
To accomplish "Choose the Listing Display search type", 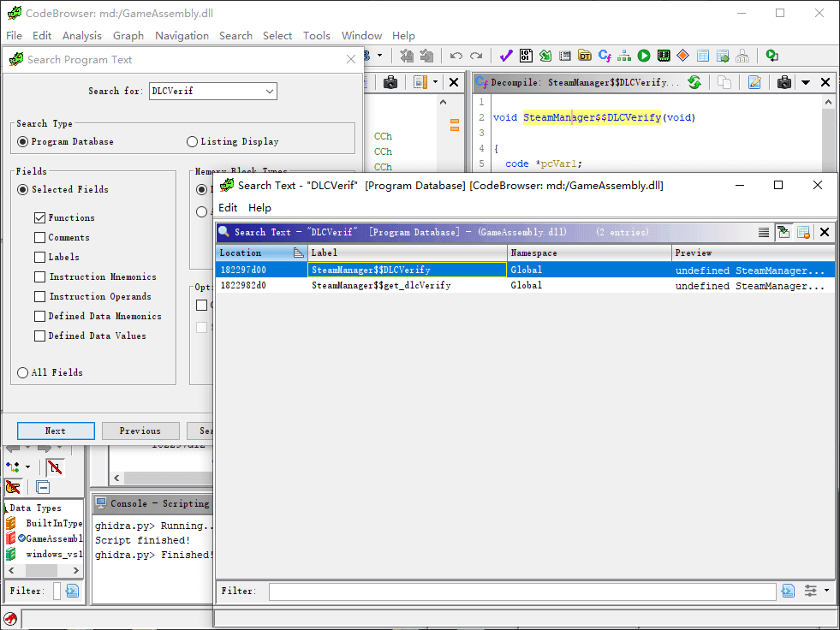I will coord(193,141).
